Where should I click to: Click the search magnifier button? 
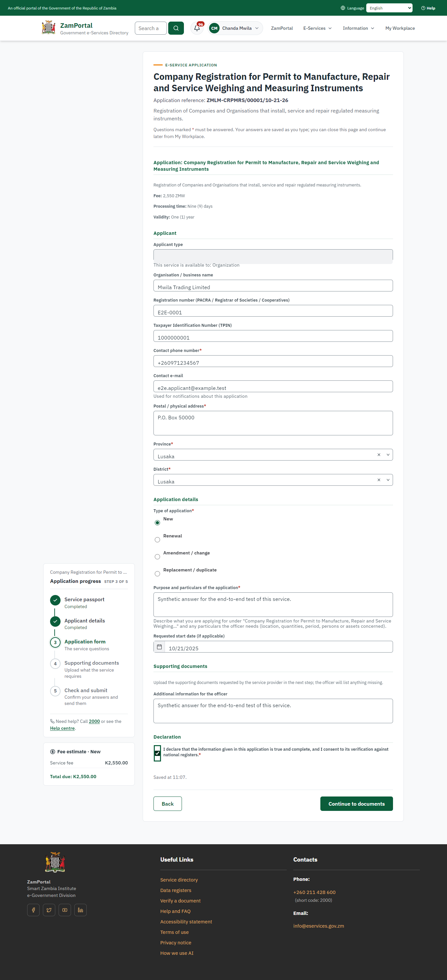point(176,28)
